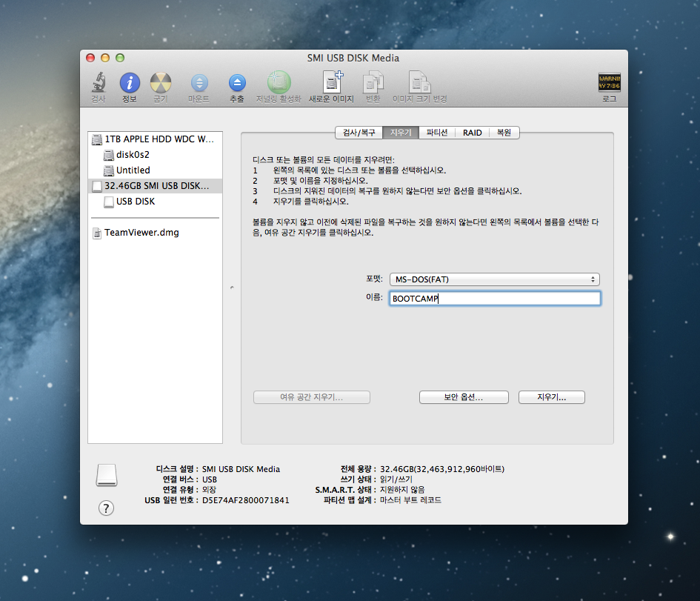Click the Convert (변환) toolbar icon
Screen dimensions: 700x601
373,82
